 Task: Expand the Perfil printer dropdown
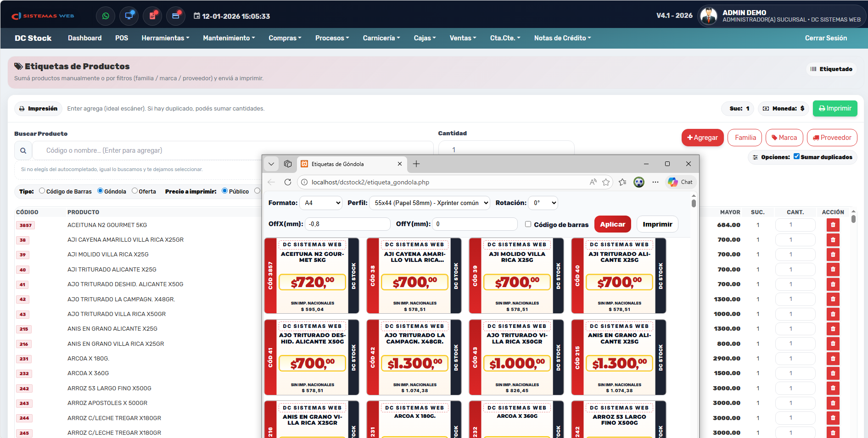point(430,203)
